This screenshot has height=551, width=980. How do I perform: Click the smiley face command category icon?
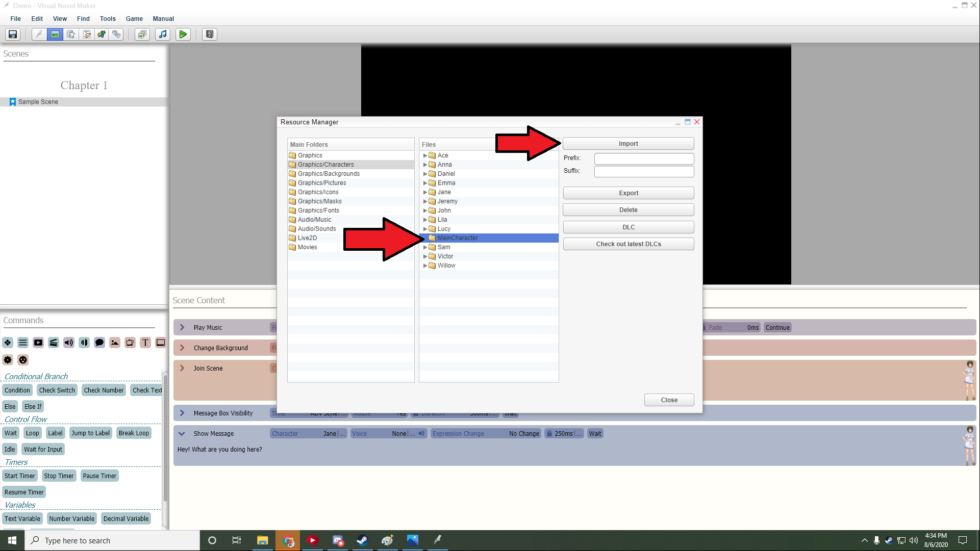click(x=23, y=360)
